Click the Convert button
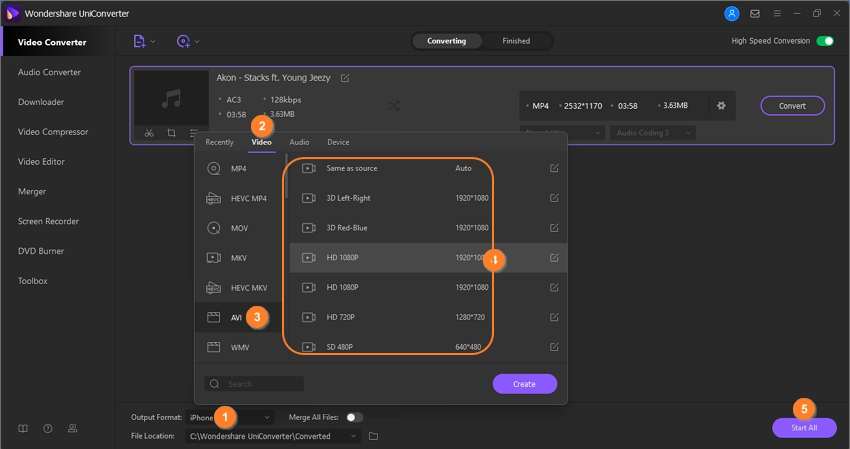 click(793, 106)
